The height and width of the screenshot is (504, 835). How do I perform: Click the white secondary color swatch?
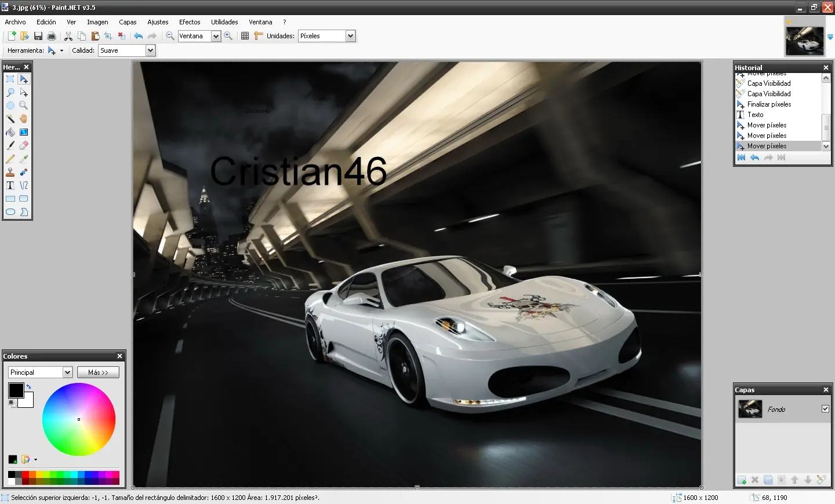click(x=28, y=401)
